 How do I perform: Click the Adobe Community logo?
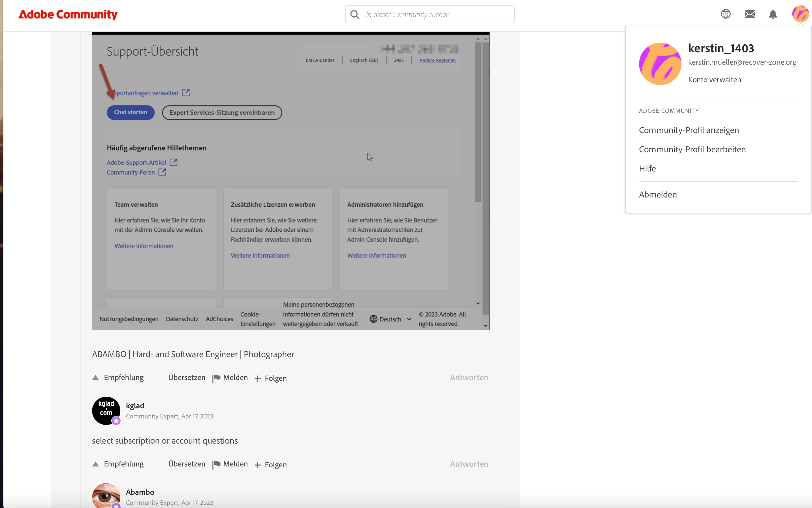coord(68,14)
